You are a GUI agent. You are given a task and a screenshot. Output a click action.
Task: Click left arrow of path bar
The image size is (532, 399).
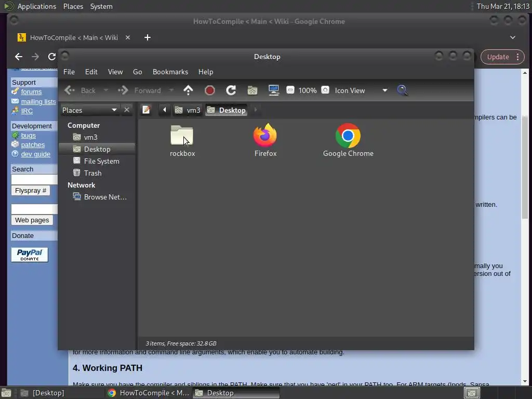coord(165,110)
